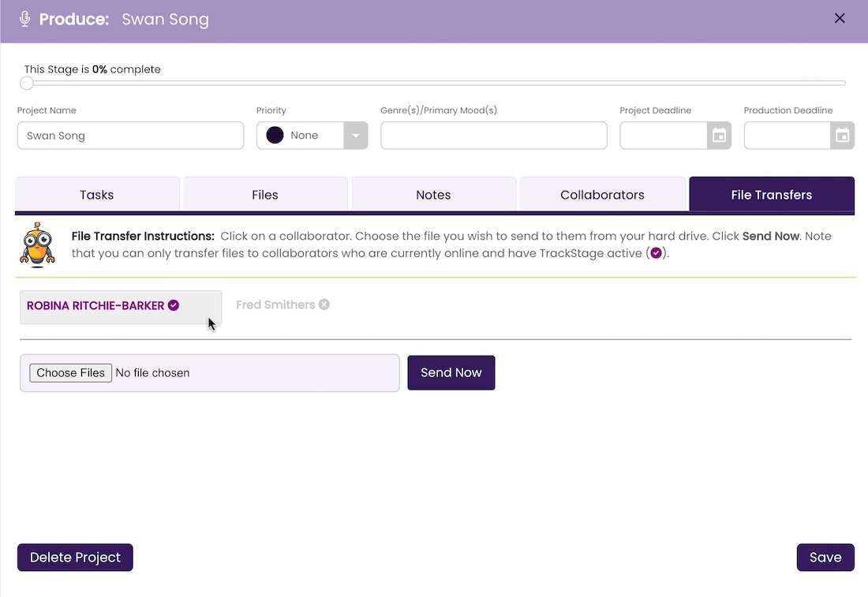The height and width of the screenshot is (597, 868).
Task: Click the dark Priority color circle
Action: (x=275, y=135)
